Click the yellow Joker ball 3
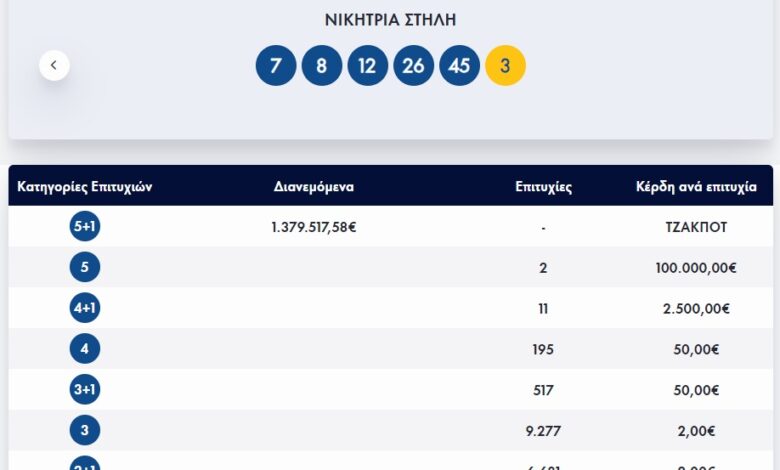The height and width of the screenshot is (470, 780). click(x=505, y=66)
